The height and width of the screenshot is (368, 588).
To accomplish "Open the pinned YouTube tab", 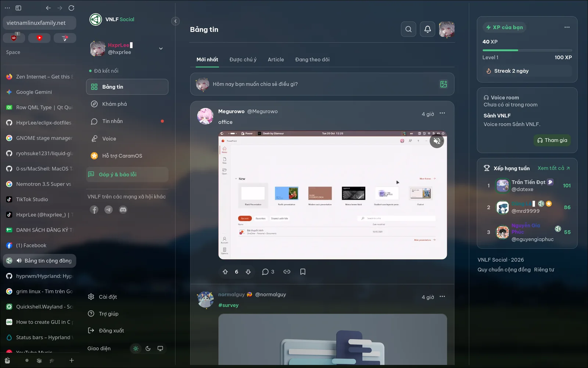I will [x=39, y=38].
